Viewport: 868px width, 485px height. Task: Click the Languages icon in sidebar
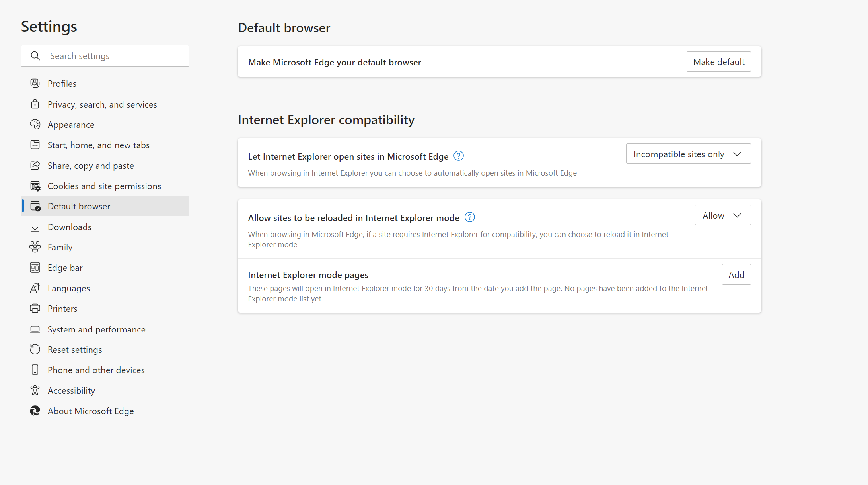pos(35,288)
